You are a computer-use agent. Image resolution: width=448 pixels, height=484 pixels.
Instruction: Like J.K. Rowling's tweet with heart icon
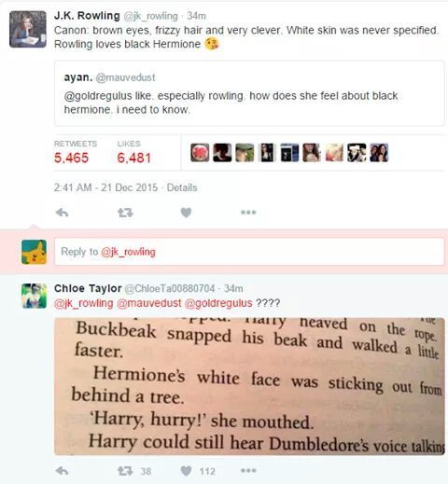pos(186,213)
